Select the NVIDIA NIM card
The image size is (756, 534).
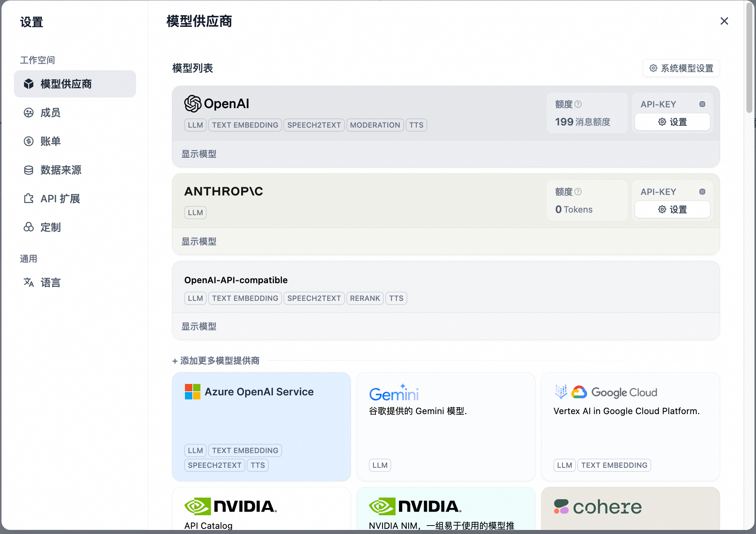pos(446,509)
